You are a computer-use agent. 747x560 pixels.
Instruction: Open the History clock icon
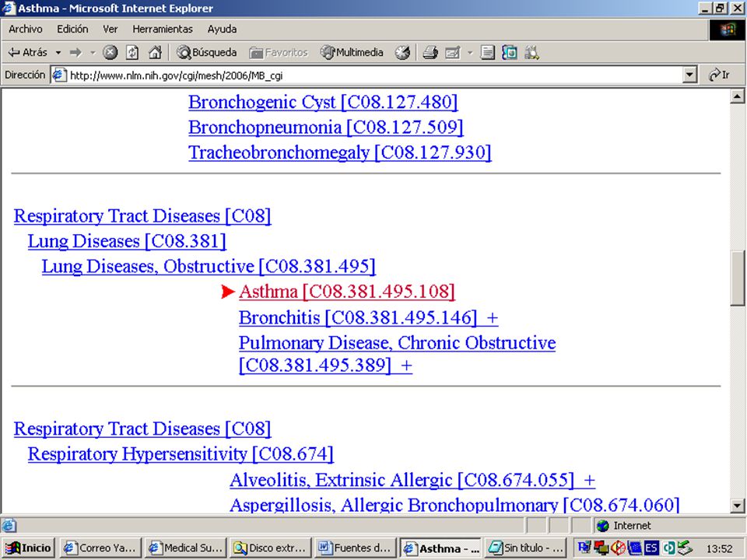pyautogui.click(x=402, y=52)
